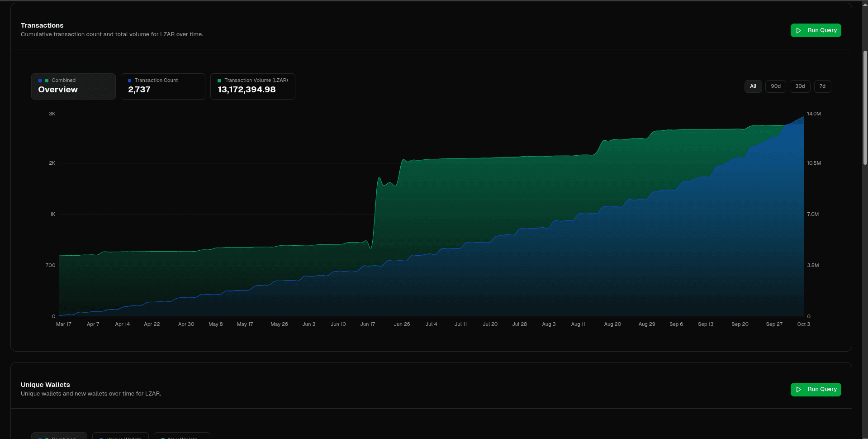Click the Mar 17 x-axis label
868x439 pixels.
[64, 324]
